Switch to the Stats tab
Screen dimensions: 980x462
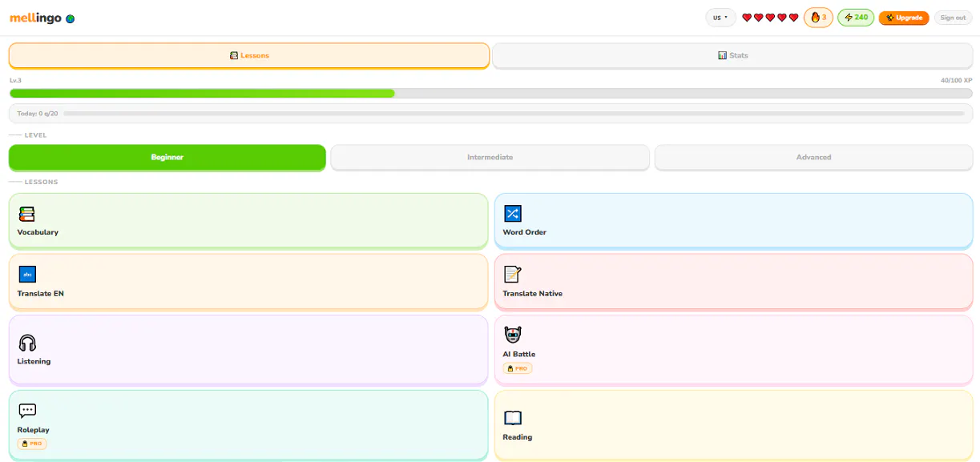click(732, 55)
